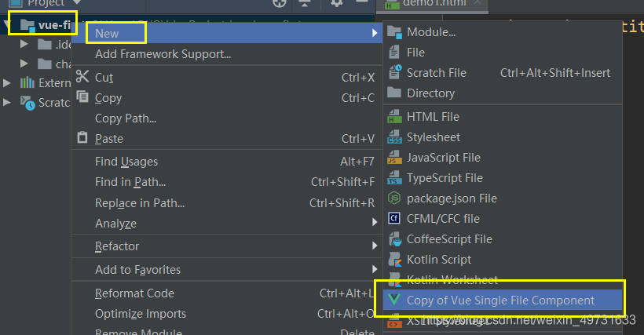Click the Stylesheet CSS icon
The image size is (644, 335).
point(394,137)
